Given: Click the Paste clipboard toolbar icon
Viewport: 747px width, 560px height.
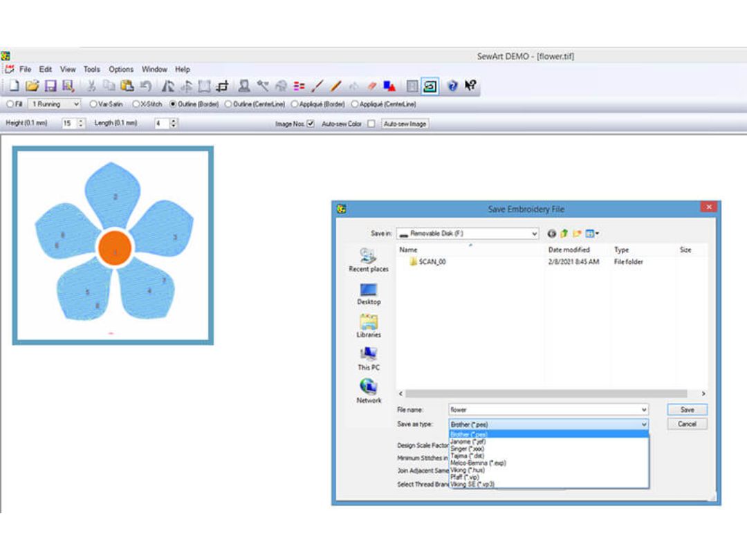Looking at the screenshot, I should point(127,86).
